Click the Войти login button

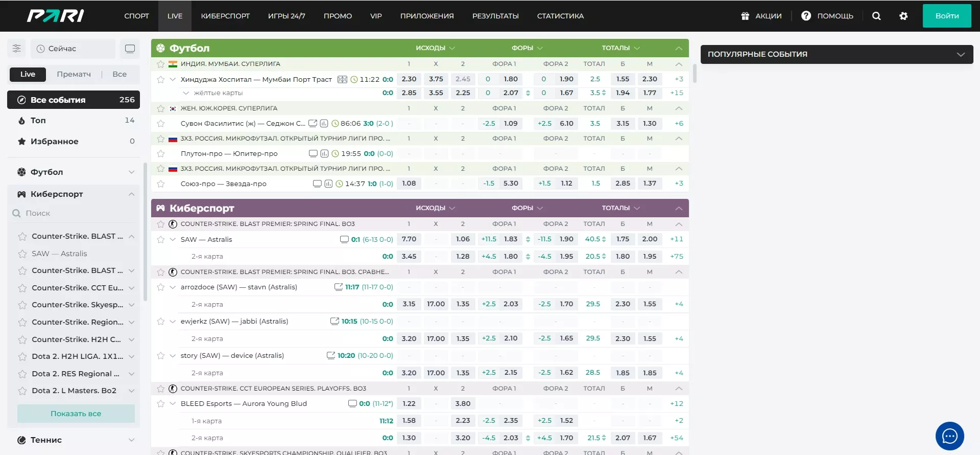click(x=946, y=16)
